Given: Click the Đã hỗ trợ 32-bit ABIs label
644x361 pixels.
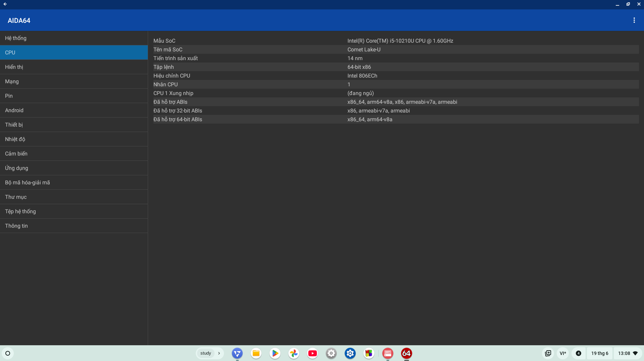Looking at the screenshot, I should (x=178, y=111).
